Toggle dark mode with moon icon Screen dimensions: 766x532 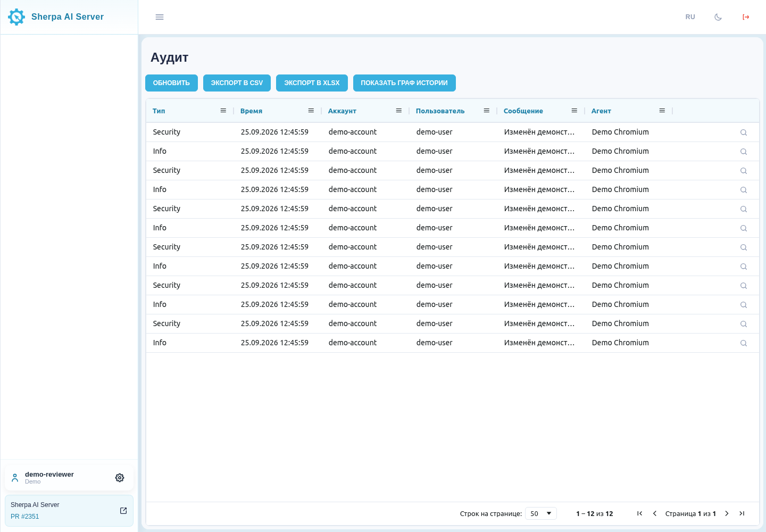pyautogui.click(x=718, y=17)
